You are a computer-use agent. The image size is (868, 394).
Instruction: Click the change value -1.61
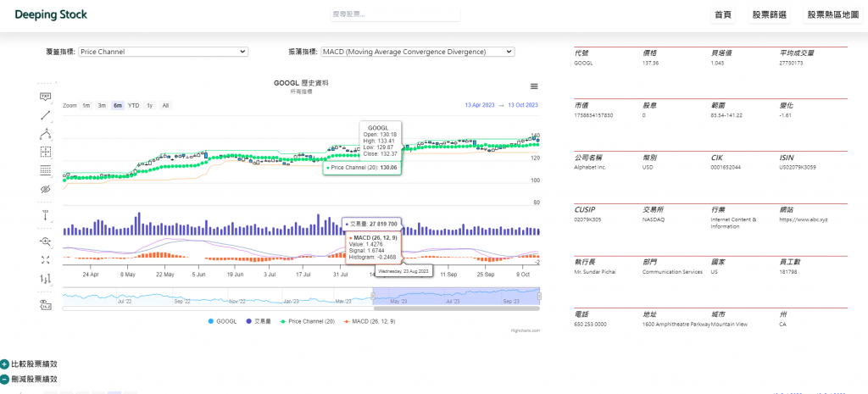(786, 115)
